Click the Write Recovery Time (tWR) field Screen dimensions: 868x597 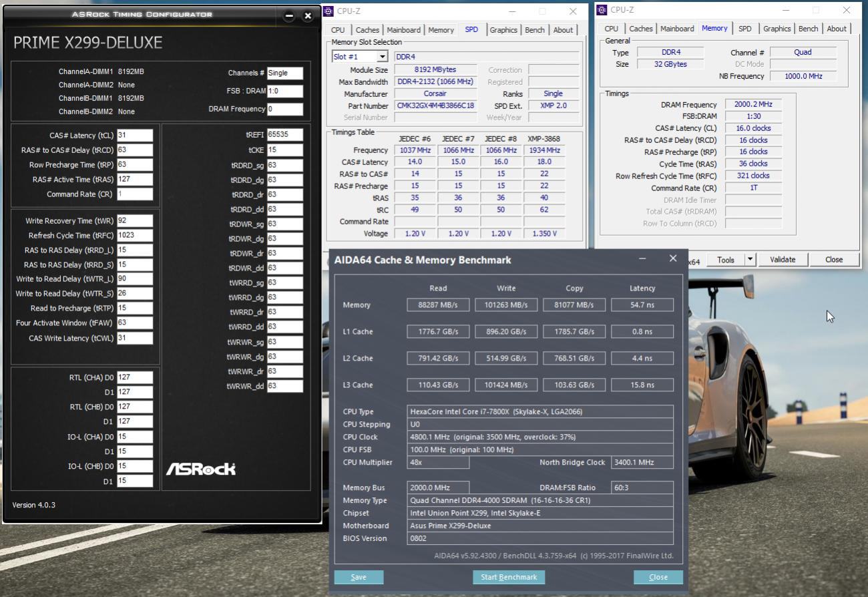point(135,221)
